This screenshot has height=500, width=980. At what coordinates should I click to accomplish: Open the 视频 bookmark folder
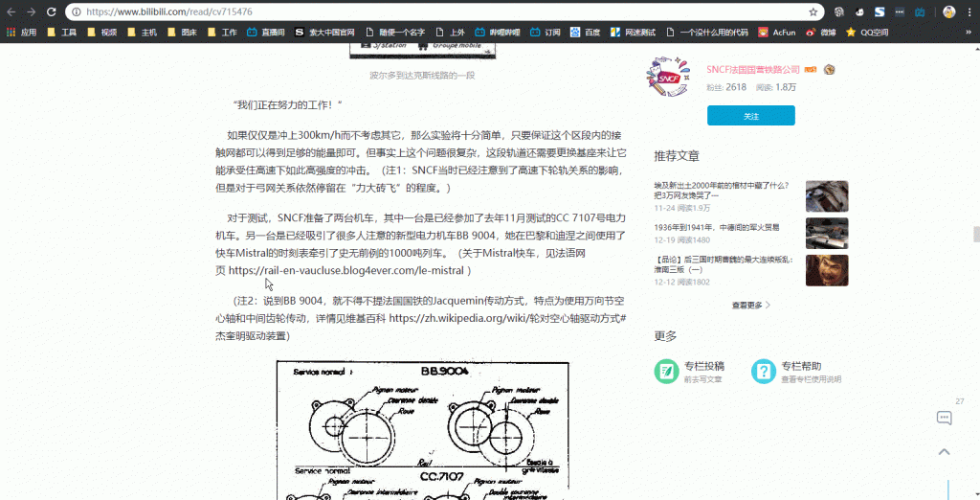[x=101, y=32]
